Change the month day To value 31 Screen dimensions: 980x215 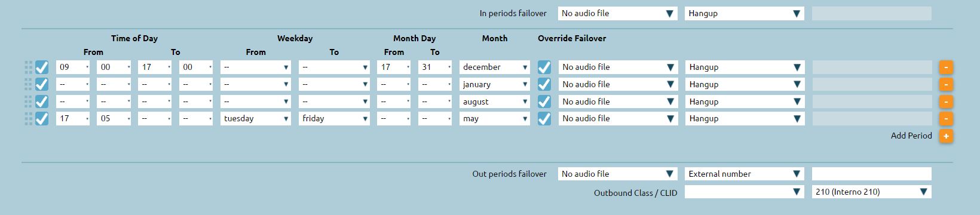[x=435, y=67]
